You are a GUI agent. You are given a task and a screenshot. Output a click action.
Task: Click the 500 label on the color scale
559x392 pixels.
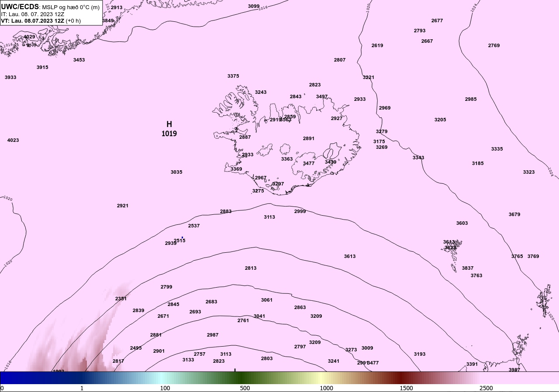245,388
